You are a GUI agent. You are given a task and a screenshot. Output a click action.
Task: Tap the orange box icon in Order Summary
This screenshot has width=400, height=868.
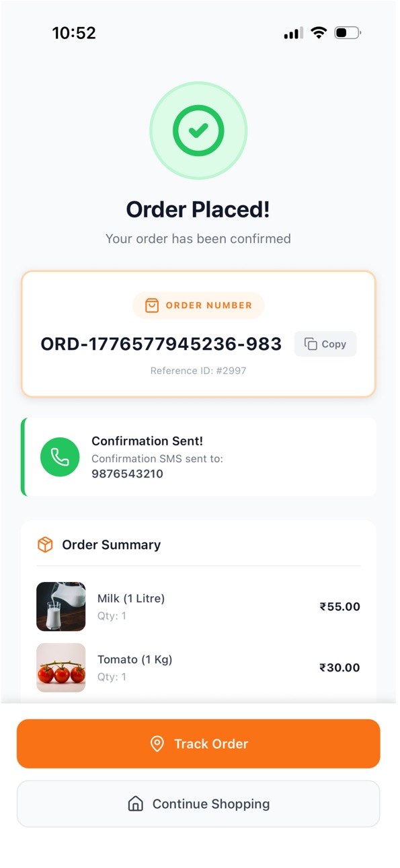[x=45, y=544]
